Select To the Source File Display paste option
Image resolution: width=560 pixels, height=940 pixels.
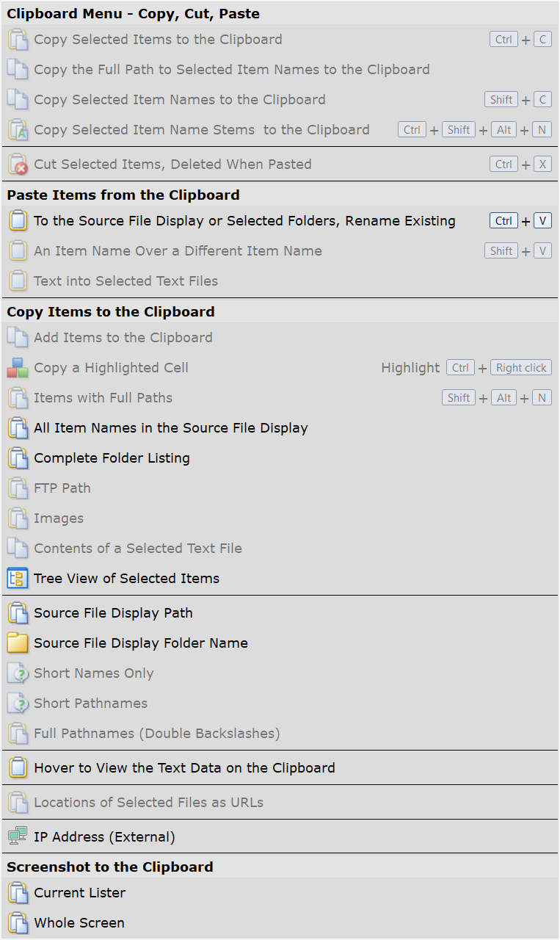(x=244, y=221)
